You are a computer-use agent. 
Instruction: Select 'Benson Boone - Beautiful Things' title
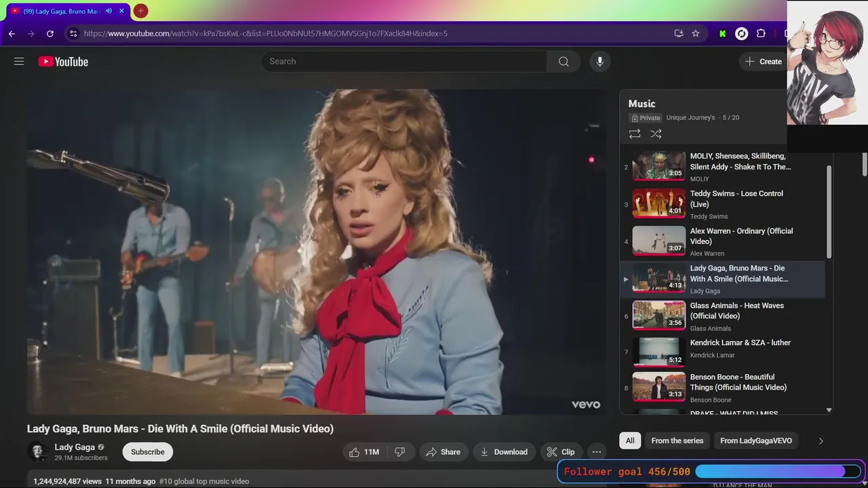(738, 382)
